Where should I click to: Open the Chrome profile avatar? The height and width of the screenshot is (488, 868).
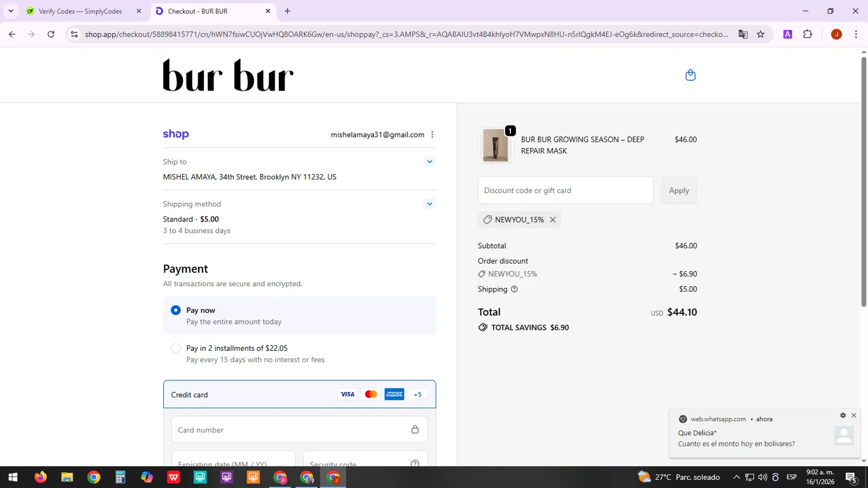[836, 34]
